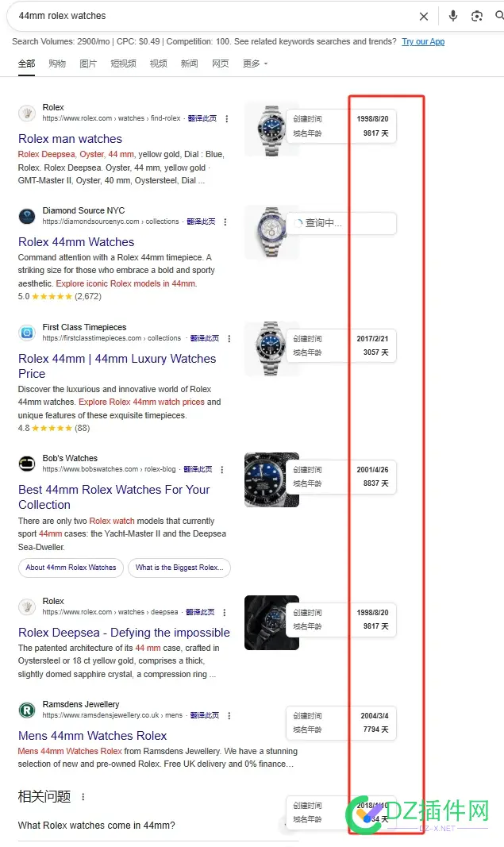Click the First Class Timepieces favicon

click(27, 333)
